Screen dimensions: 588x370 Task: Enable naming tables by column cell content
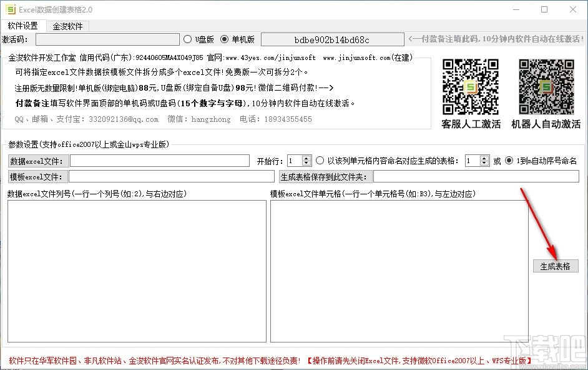(x=320, y=160)
